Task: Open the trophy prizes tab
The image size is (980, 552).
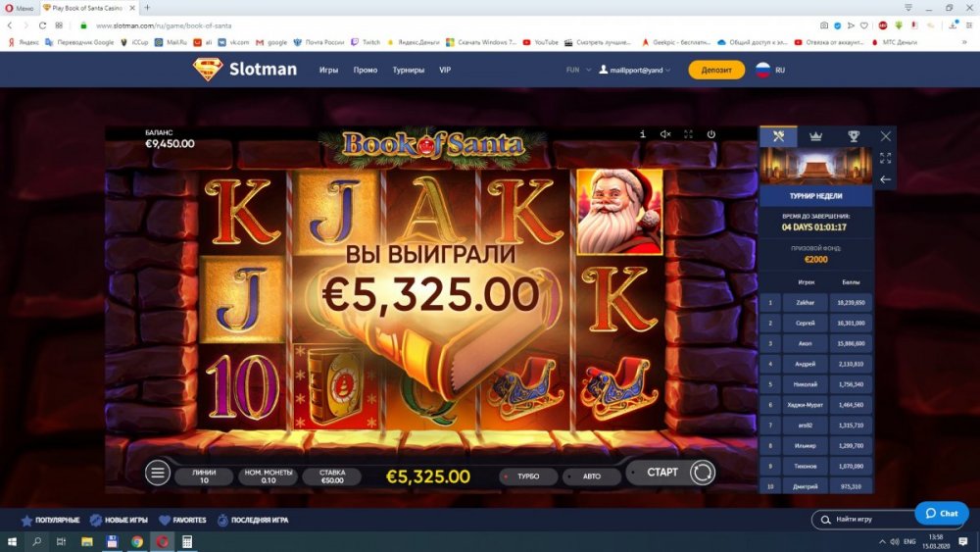Action: pos(854,136)
